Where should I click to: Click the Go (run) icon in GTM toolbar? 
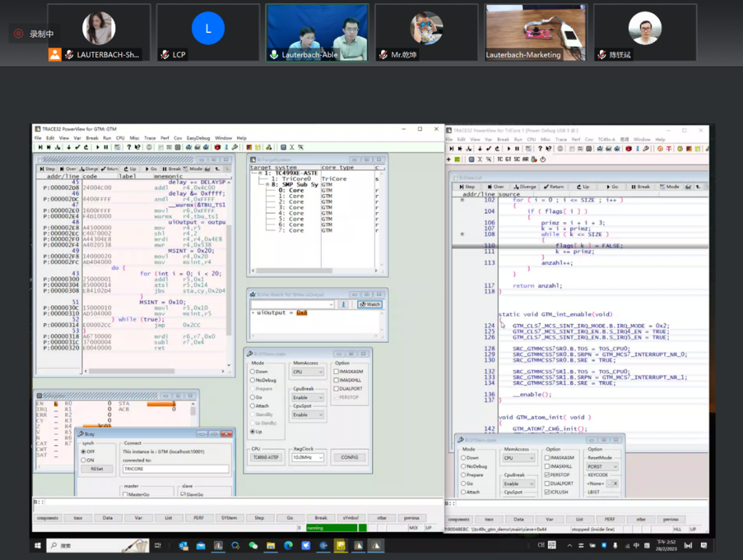click(x=98, y=147)
